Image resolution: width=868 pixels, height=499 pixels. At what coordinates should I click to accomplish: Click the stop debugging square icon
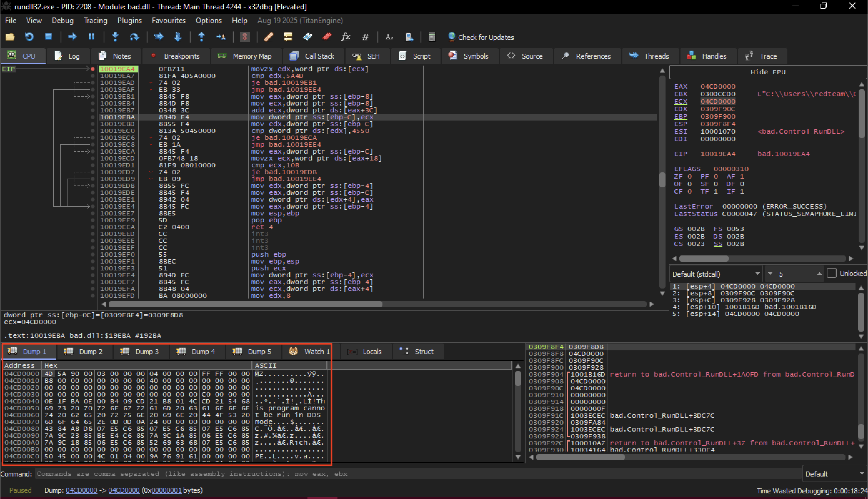(48, 37)
